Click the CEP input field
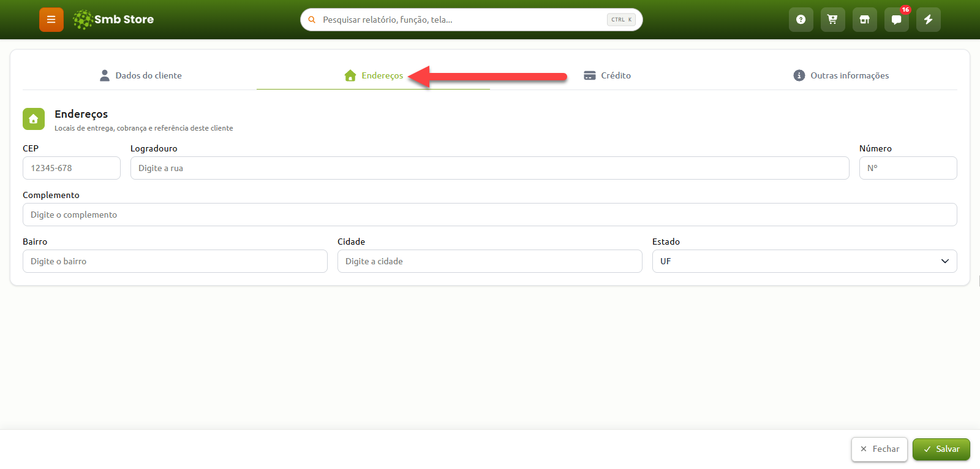 tap(72, 168)
